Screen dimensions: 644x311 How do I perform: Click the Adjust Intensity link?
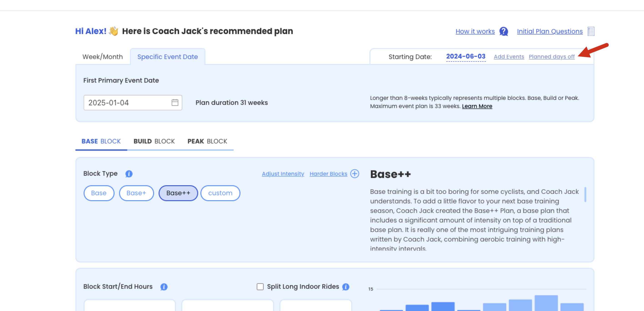(x=283, y=174)
